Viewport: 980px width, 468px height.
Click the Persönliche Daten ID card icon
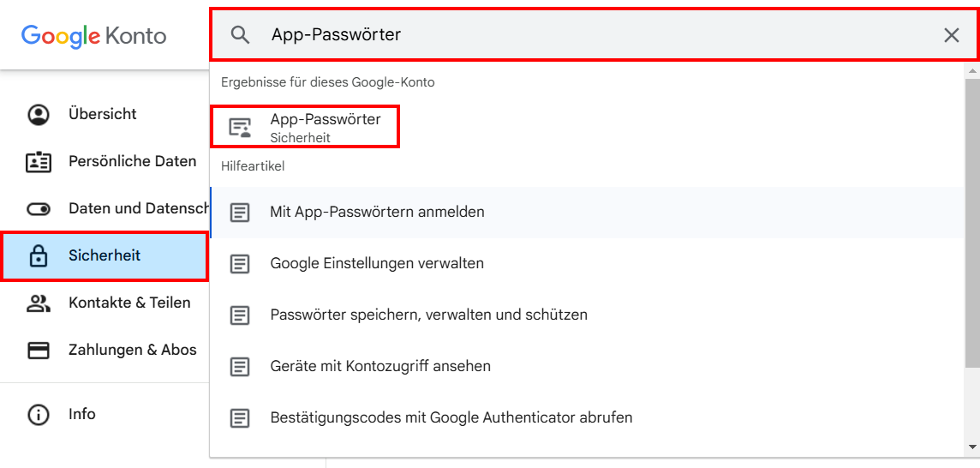click(x=39, y=162)
